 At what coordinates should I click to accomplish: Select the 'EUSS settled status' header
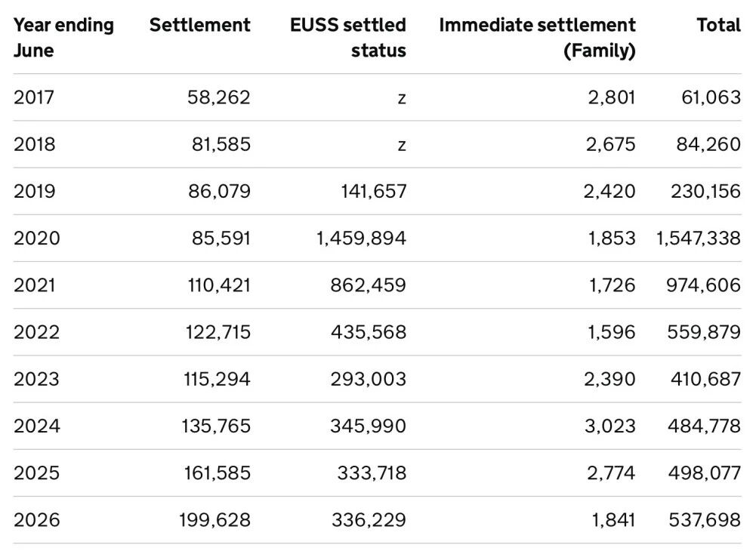coord(347,38)
